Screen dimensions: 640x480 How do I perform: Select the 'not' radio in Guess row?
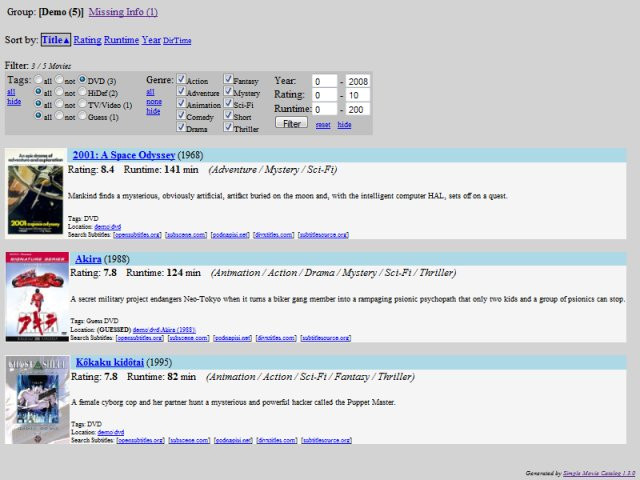(x=59, y=116)
